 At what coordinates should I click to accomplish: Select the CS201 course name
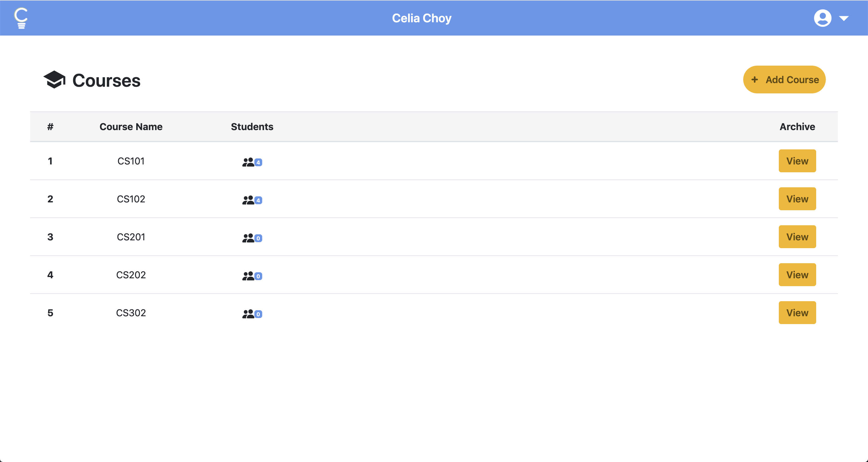point(131,237)
